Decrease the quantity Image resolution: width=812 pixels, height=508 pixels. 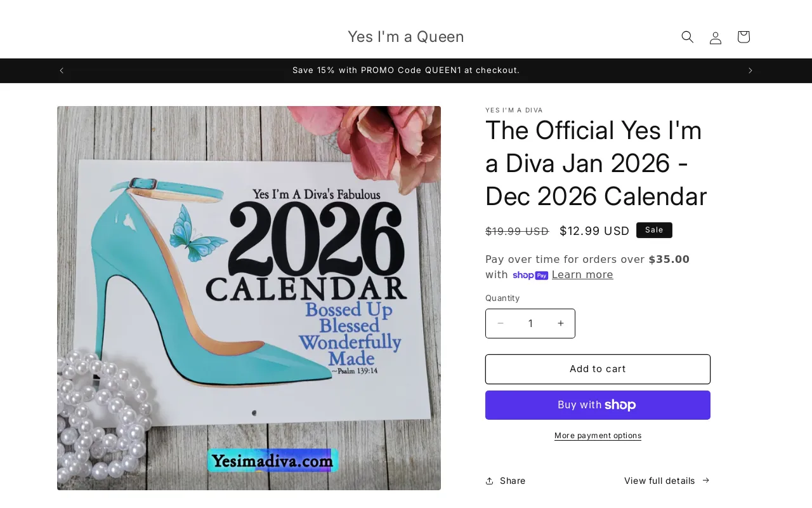click(x=501, y=323)
